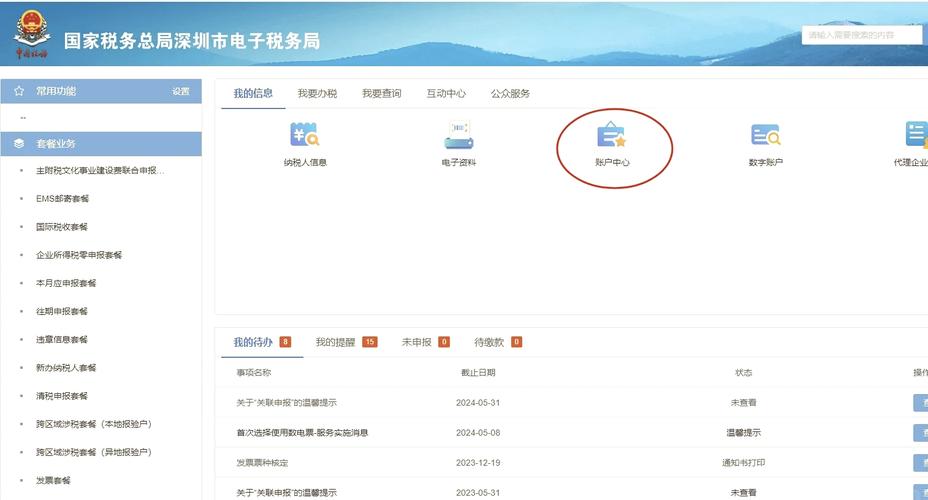Click the date 2024-05-08

[478, 433]
